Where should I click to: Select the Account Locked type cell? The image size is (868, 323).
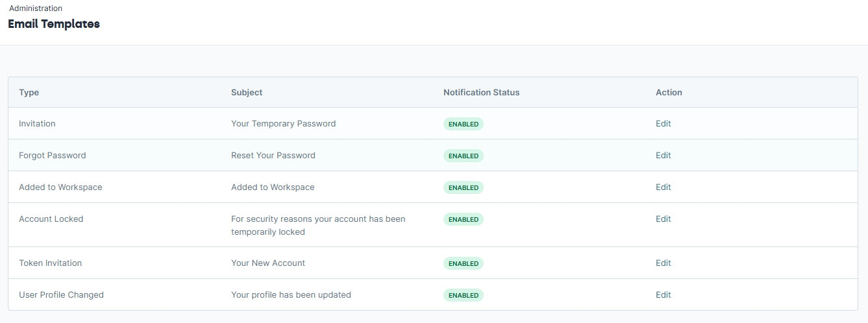click(x=51, y=219)
